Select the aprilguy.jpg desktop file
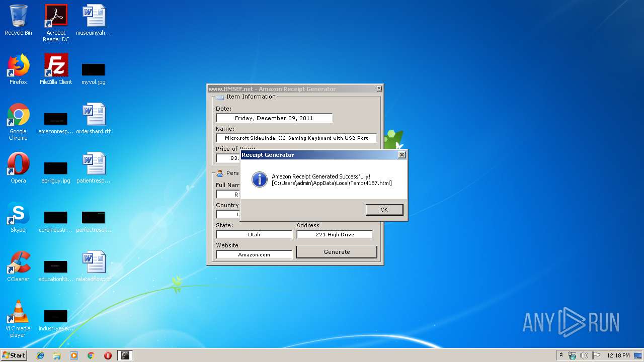This screenshot has width=644, height=362. pyautogui.click(x=56, y=172)
